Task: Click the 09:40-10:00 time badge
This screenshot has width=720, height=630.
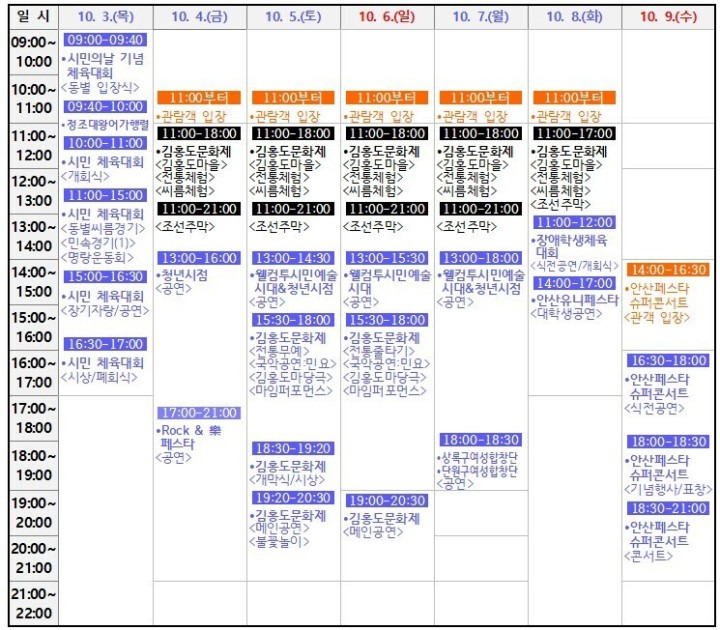Action: pyautogui.click(x=106, y=107)
